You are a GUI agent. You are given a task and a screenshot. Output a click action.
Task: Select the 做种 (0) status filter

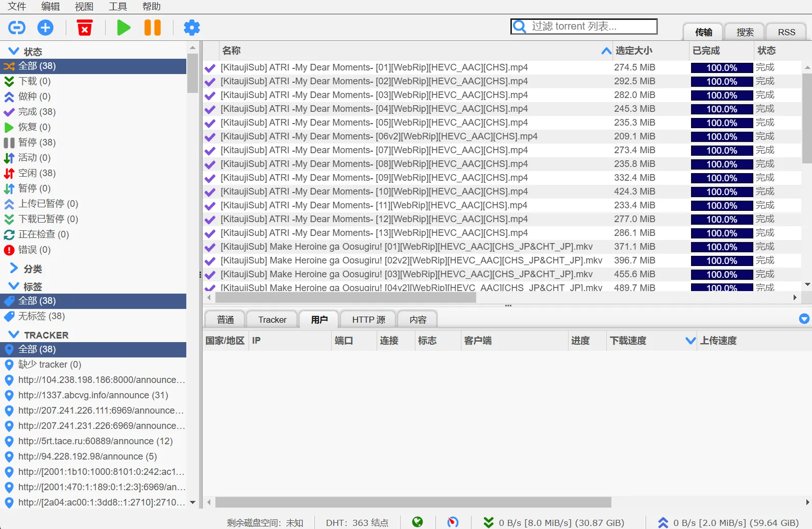point(93,97)
